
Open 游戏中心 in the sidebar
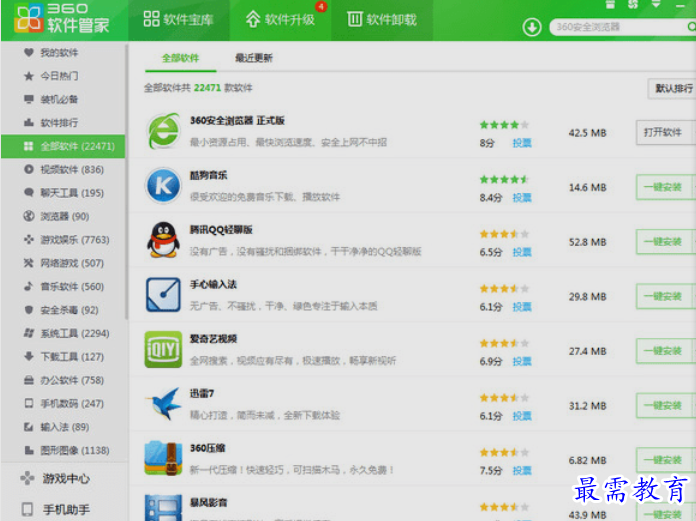tap(55, 478)
